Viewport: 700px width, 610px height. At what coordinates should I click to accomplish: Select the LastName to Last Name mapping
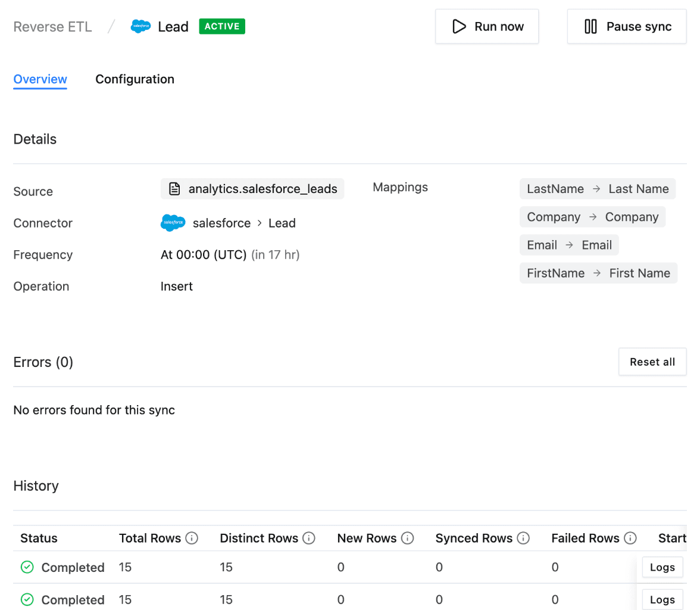598,189
